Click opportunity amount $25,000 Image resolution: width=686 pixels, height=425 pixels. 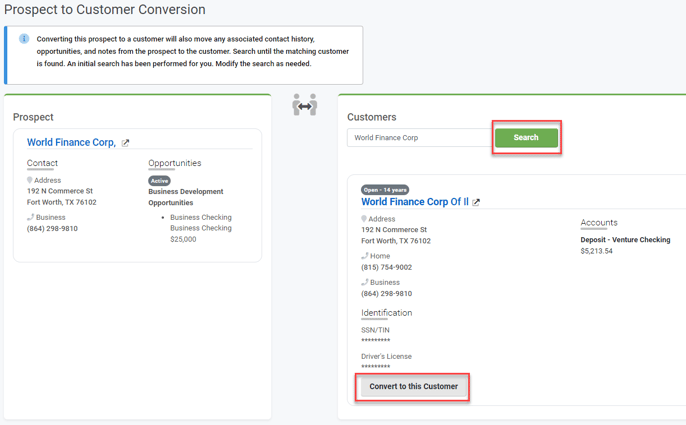tap(183, 239)
